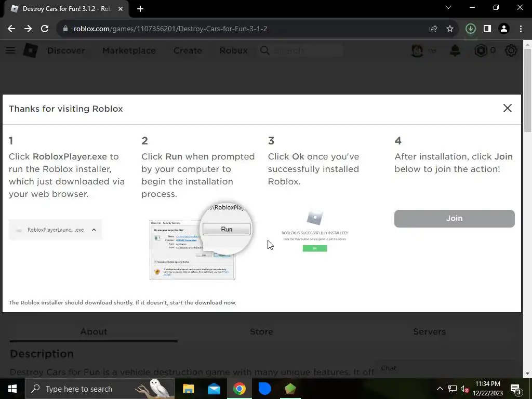This screenshot has height=399, width=532.
Task: Open Roblox hamburger menu
Action: [10, 50]
